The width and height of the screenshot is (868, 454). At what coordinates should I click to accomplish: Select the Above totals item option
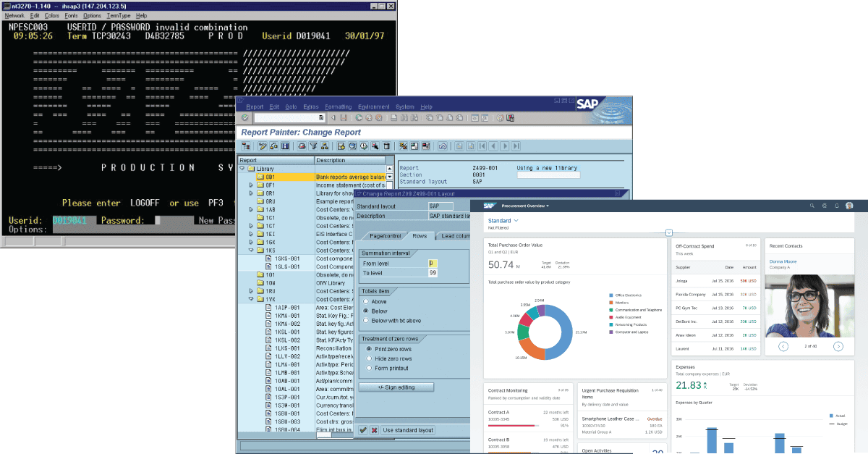click(x=366, y=301)
